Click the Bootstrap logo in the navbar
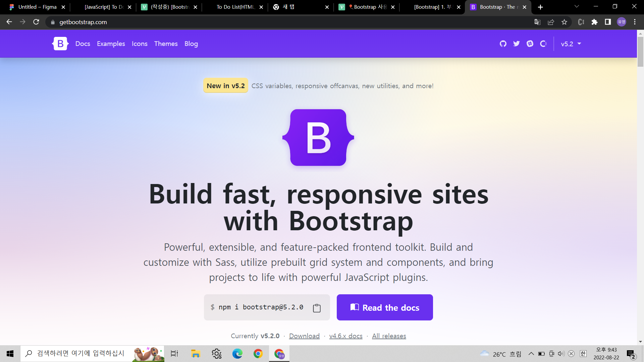Screen dimensions: 644x362 click(x=60, y=44)
